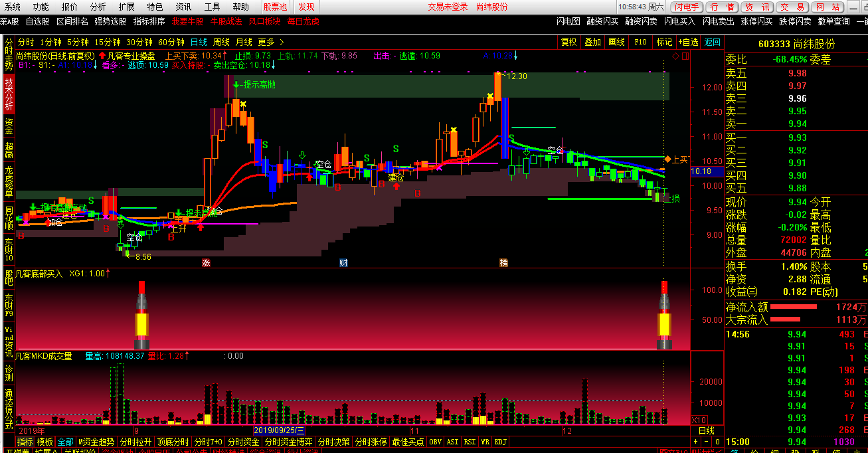Click the 我要牛股 link

pos(188,21)
